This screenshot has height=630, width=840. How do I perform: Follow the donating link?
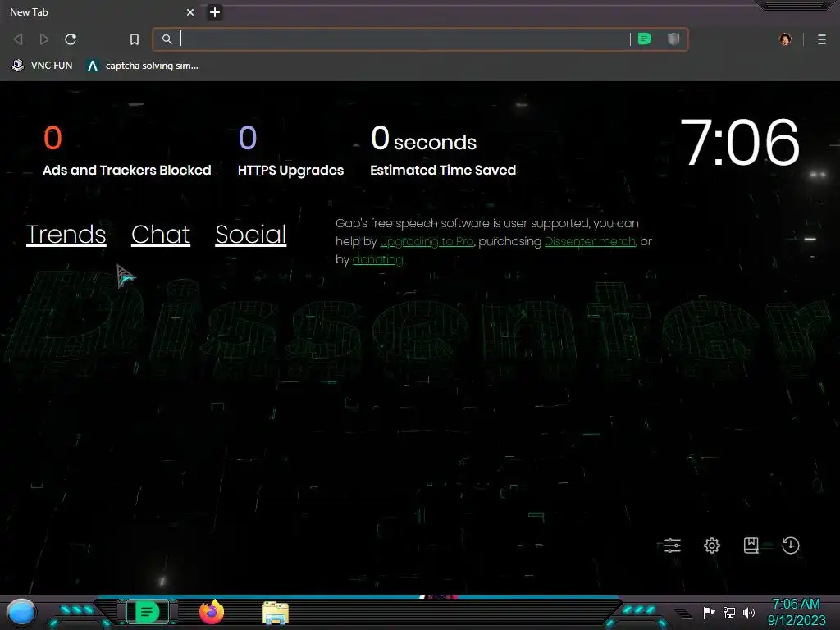pos(377,260)
